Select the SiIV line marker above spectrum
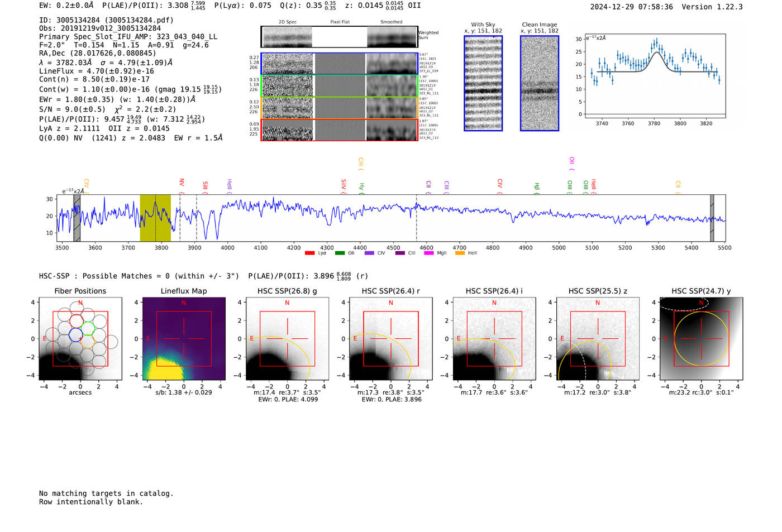Viewport: 782px width, 532px height. pyautogui.click(x=344, y=186)
